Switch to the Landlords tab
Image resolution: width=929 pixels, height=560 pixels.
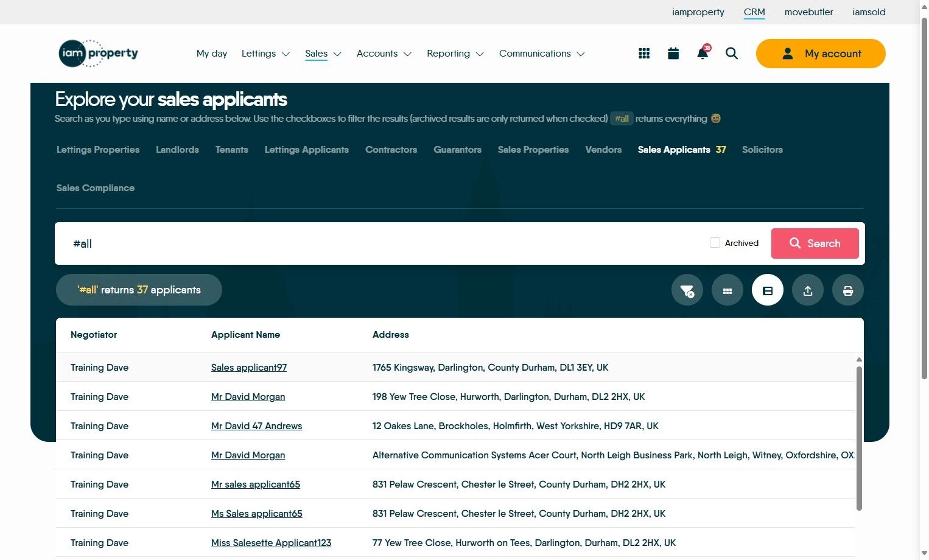[177, 150]
